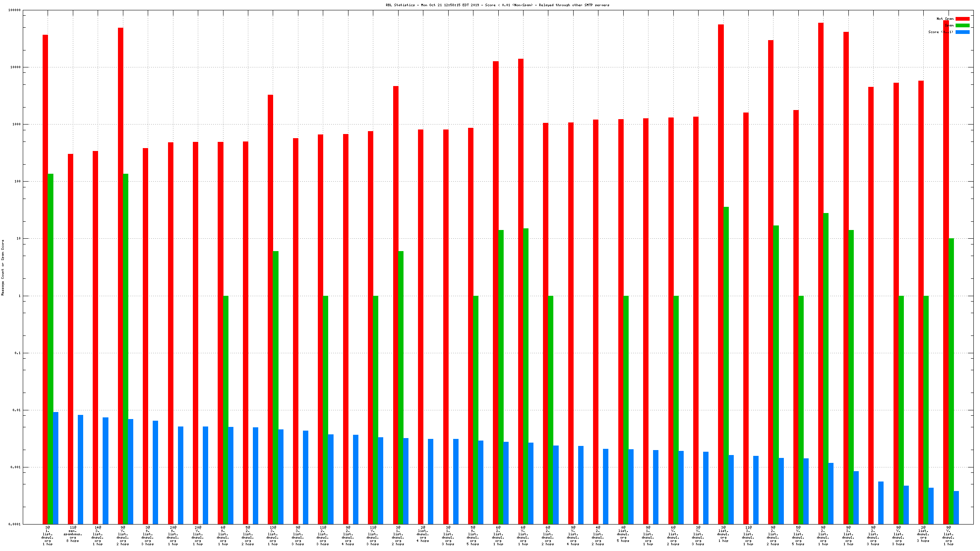This screenshot has height=551, width=980.
Task: Click the 'list.dnswl.org 4 hops' x-axis label
Action: (x=423, y=534)
